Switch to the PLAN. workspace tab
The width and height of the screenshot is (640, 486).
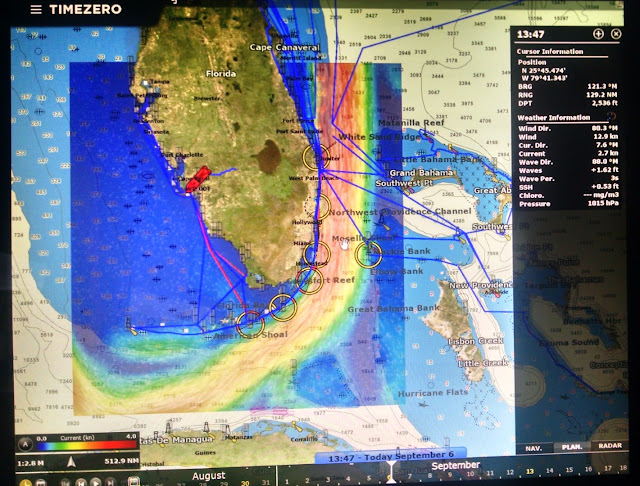572,447
